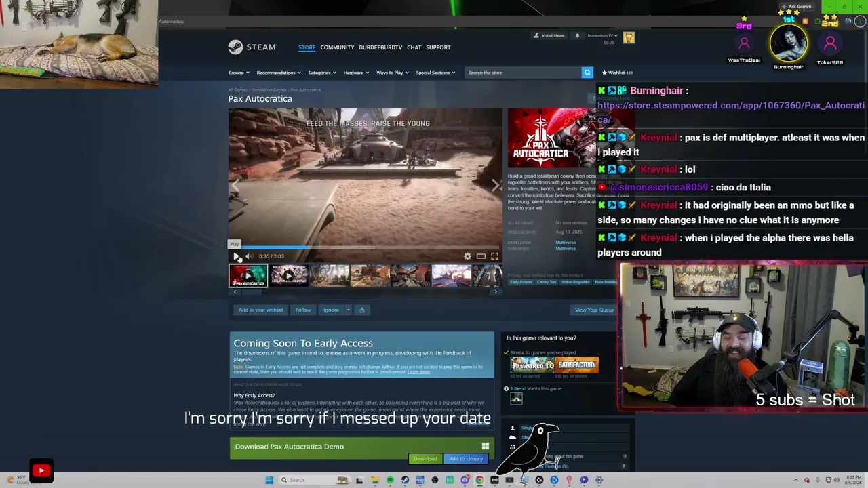The width and height of the screenshot is (868, 488).
Task: Play the Pax Autocratica trailer video
Action: coord(236,256)
